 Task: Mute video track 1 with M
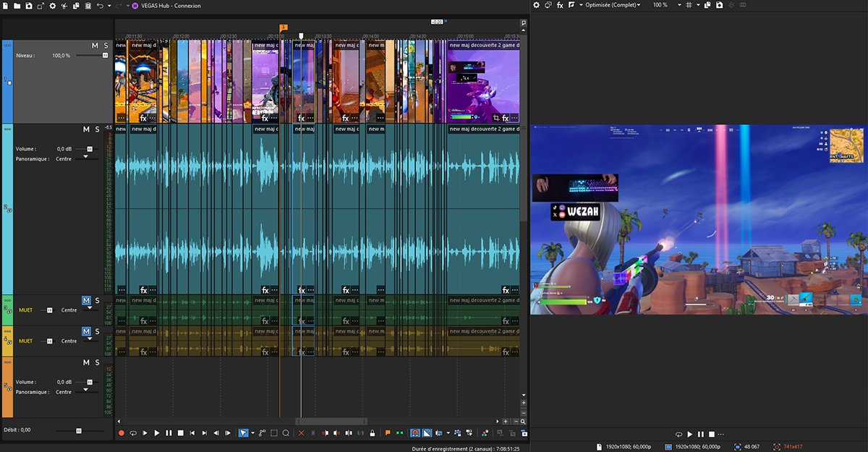95,46
